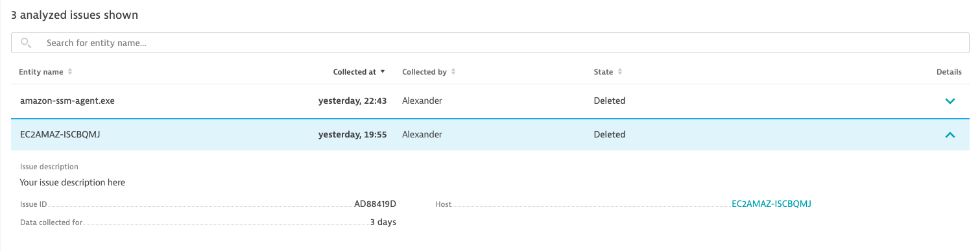Sort by the Entity name column header
The height and width of the screenshot is (251, 980).
point(42,72)
